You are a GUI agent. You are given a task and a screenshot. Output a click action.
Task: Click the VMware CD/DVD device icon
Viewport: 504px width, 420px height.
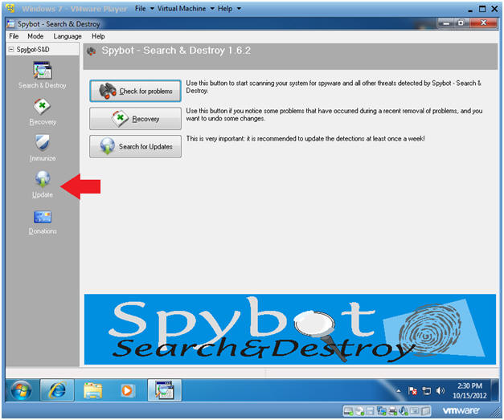point(359,410)
